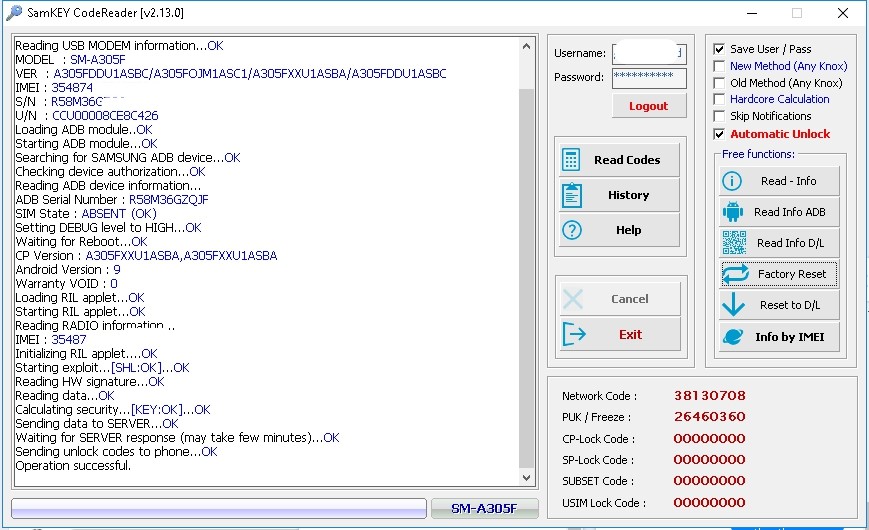
Task: Click the History clipboard icon
Action: click(571, 195)
